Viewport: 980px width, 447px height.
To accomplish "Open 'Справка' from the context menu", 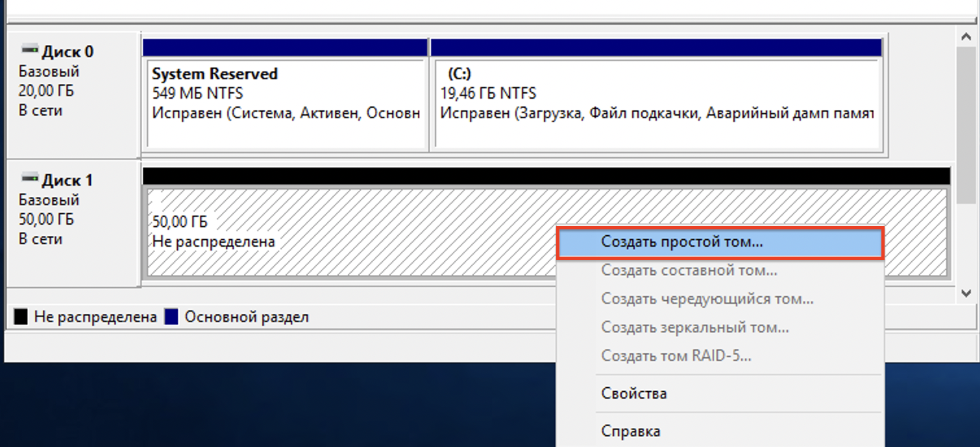I will pyautogui.click(x=720, y=431).
